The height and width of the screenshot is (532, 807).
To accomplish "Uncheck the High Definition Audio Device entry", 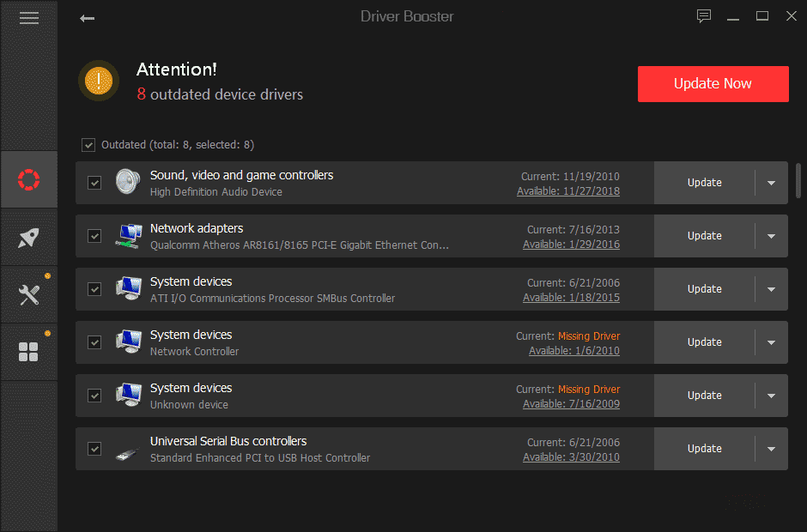I will (94, 183).
